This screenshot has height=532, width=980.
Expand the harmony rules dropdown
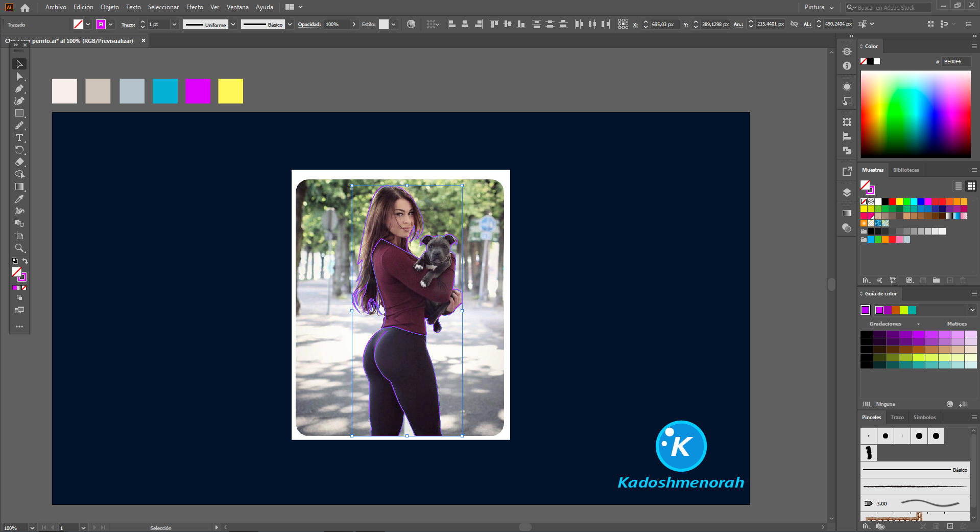pos(972,310)
